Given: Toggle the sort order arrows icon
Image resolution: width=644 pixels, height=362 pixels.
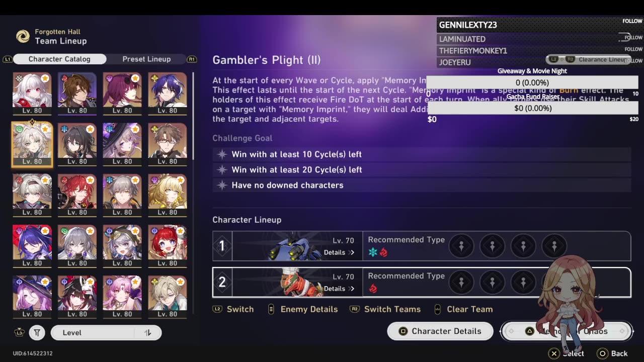Looking at the screenshot, I should coord(148,333).
